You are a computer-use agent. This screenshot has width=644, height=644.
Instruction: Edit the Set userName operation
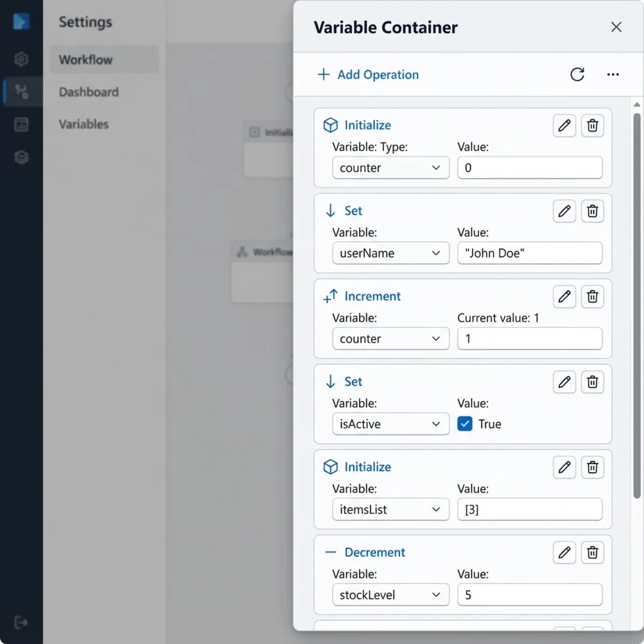564,211
